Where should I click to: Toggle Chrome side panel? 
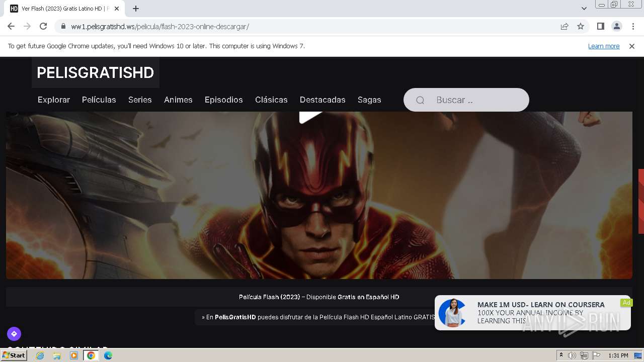(600, 26)
